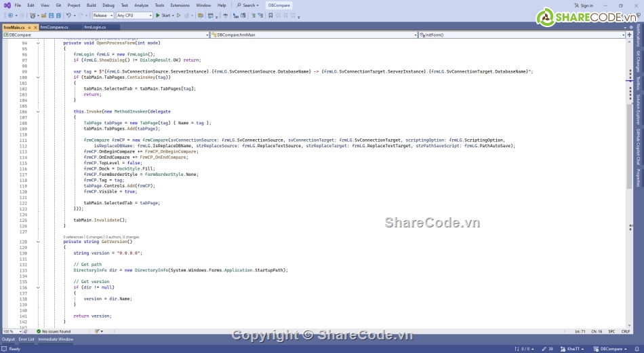
Task: Click the Open File folder icon
Action: click(43, 15)
